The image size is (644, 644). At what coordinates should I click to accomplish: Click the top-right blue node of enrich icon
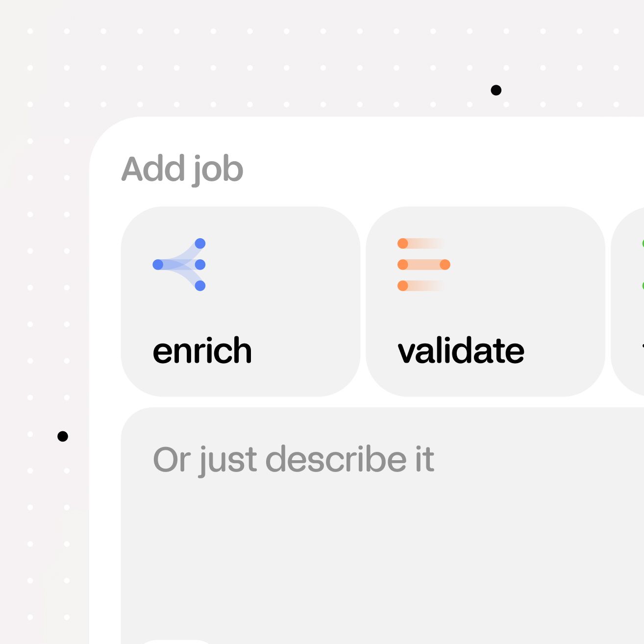tap(200, 244)
